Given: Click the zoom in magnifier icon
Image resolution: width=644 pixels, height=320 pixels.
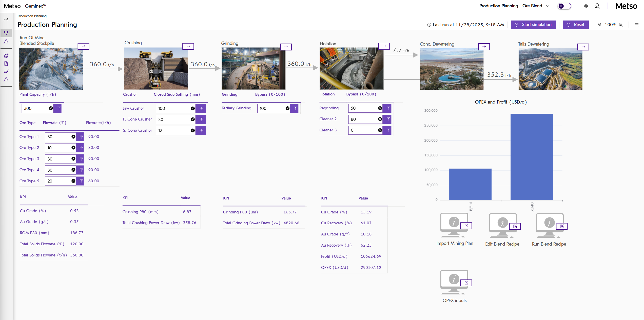Looking at the screenshot, I should [620, 25].
